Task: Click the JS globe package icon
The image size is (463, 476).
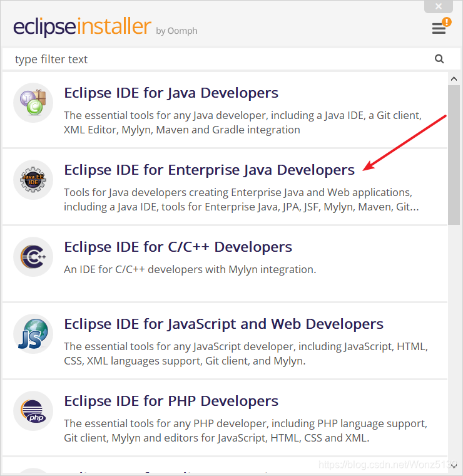Action: 33,334
